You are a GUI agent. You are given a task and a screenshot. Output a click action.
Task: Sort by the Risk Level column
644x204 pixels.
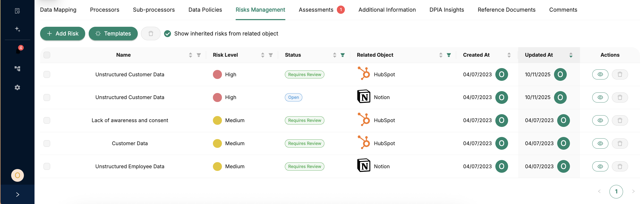[263, 55]
